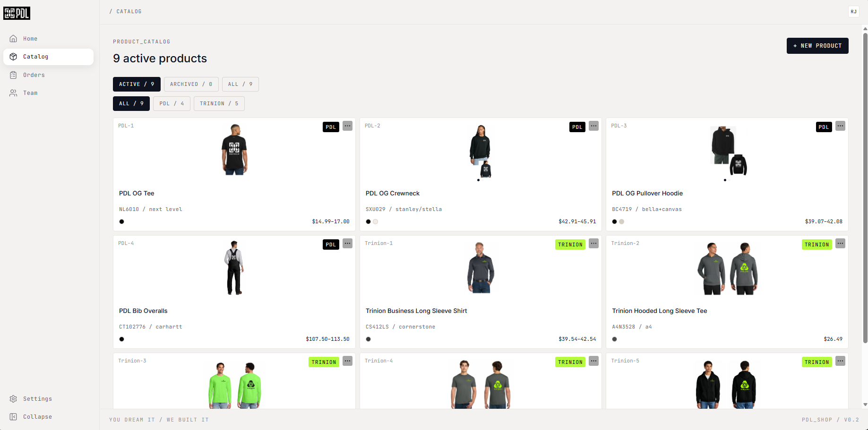This screenshot has width=868, height=430.
Task: Open the Orders page
Action: click(x=48, y=75)
